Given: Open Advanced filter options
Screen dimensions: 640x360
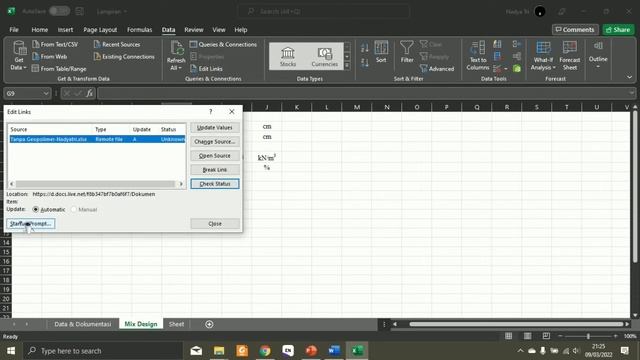Looking at the screenshot, I should 437,69.
